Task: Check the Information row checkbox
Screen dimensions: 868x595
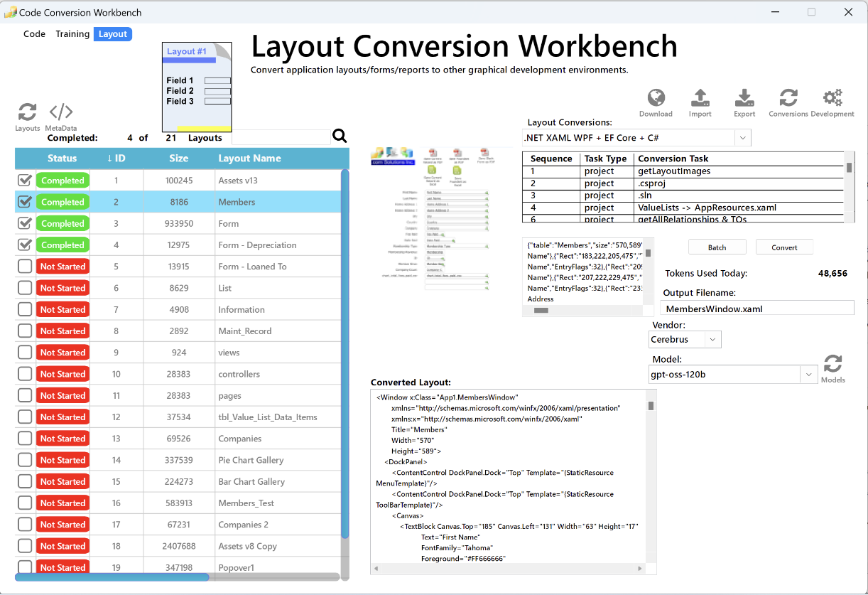Action: (25, 309)
